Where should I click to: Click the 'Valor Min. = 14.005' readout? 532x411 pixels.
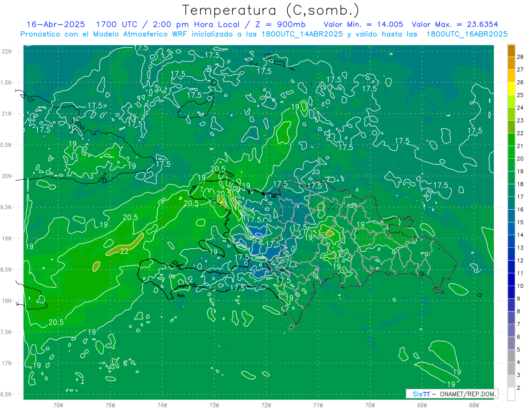(x=364, y=24)
